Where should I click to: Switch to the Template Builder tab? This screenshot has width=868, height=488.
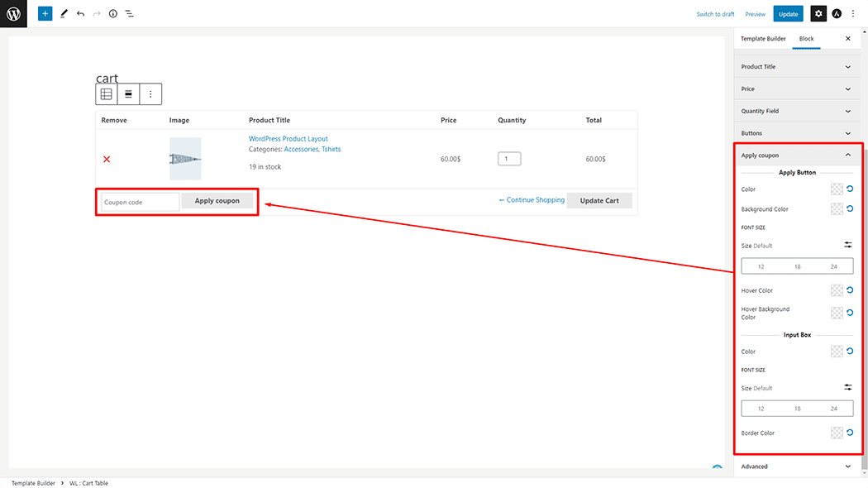click(763, 39)
